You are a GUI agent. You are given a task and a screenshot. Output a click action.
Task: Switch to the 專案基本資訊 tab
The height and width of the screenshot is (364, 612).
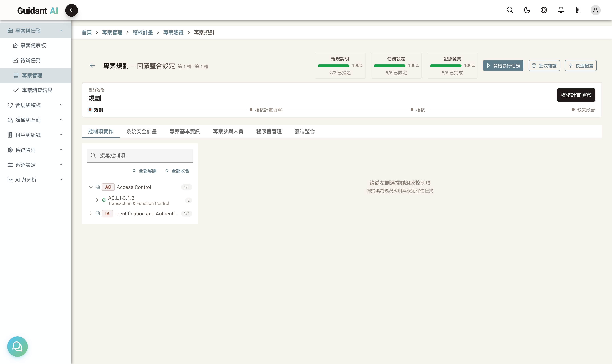185,131
